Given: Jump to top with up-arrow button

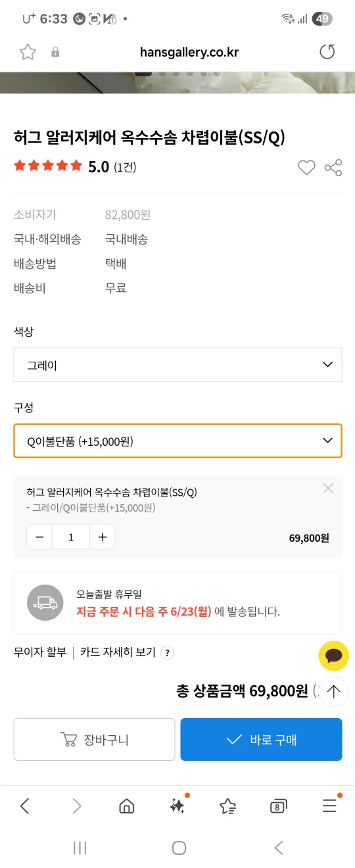Looking at the screenshot, I should (333, 691).
